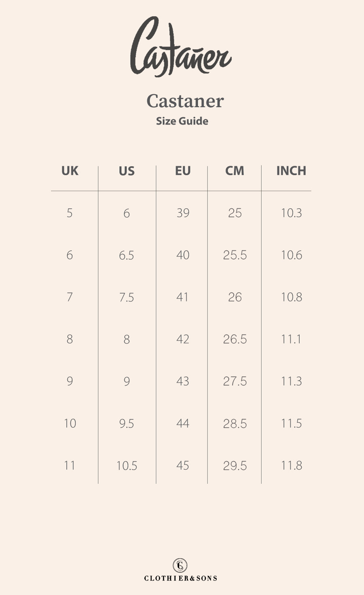The height and width of the screenshot is (595, 364).
Task: Select the Castaner heading text
Action: point(185,101)
